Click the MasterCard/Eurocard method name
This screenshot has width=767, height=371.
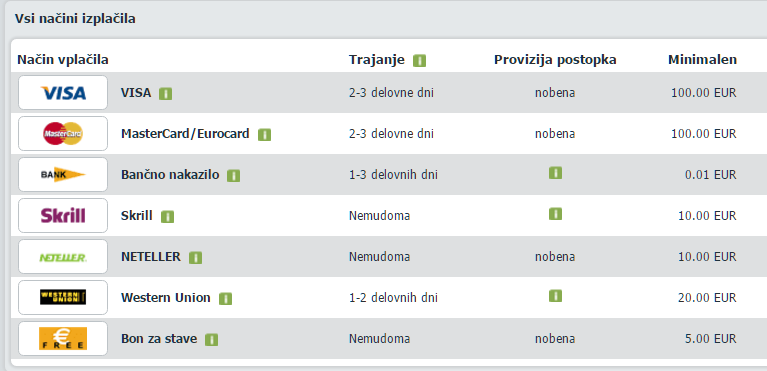(x=185, y=134)
